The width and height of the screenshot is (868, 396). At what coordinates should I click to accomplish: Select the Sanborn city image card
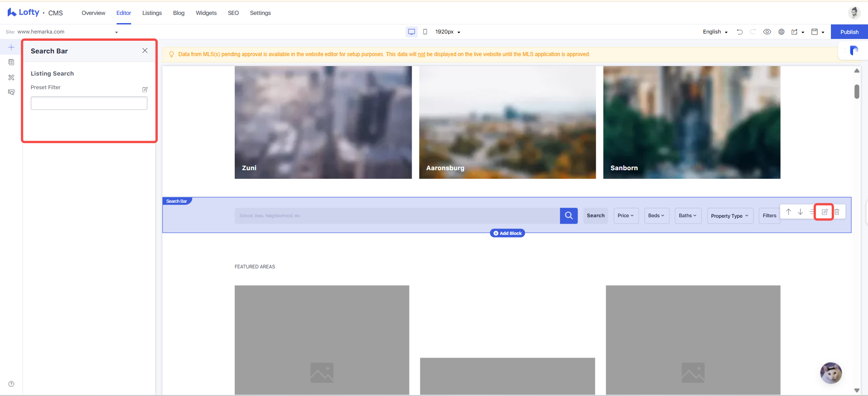[692, 122]
